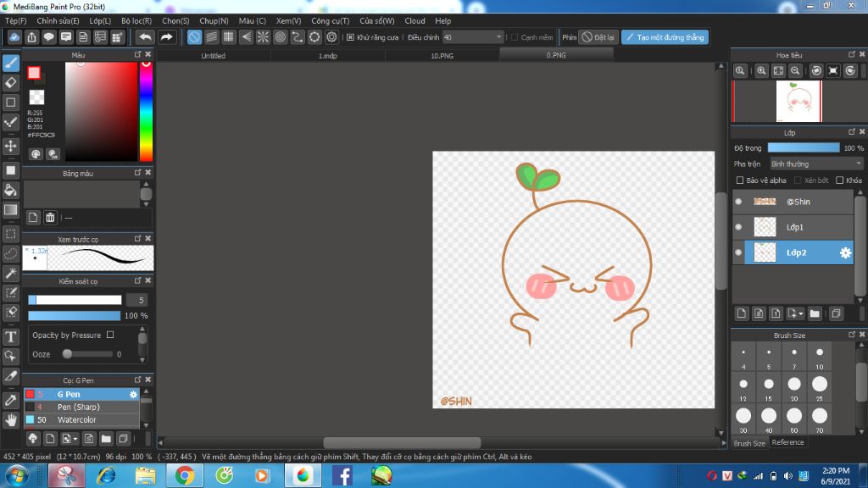Open the G Pen brush settings gear
This screenshot has height=488, width=868.
pyautogui.click(x=133, y=395)
